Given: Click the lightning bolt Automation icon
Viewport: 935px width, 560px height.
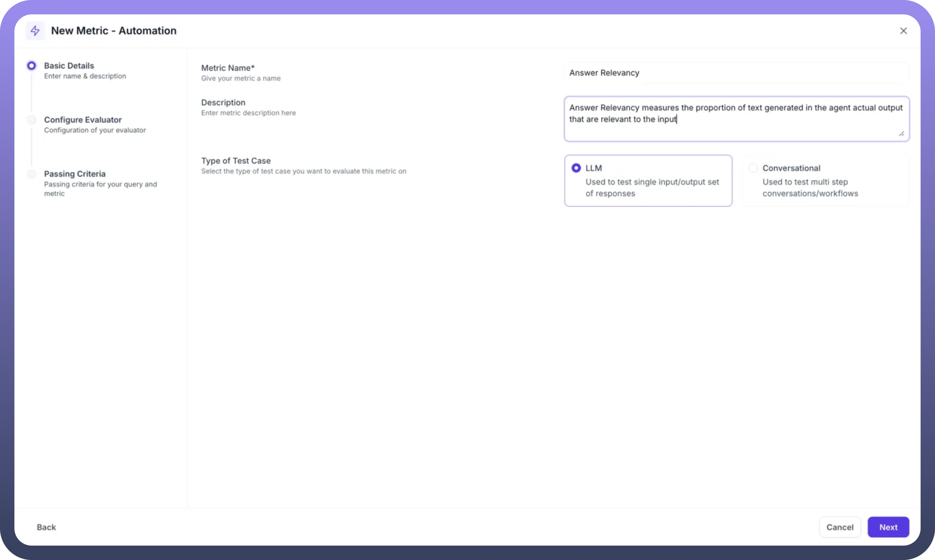Looking at the screenshot, I should click(x=35, y=31).
